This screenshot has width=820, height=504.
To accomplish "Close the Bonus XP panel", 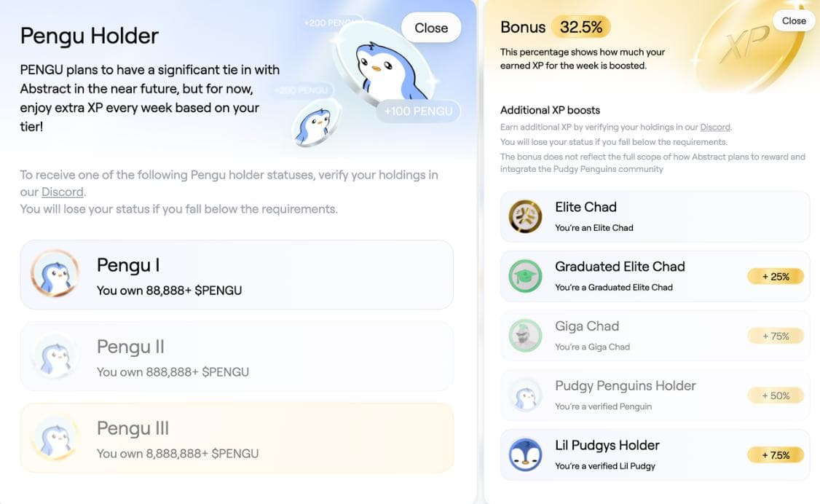I will 794,21.
